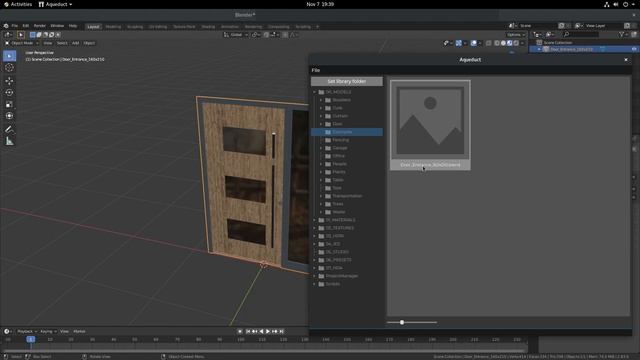
Task: Adjust the Aqueduct thumbnail size slider
Action: coord(402,322)
